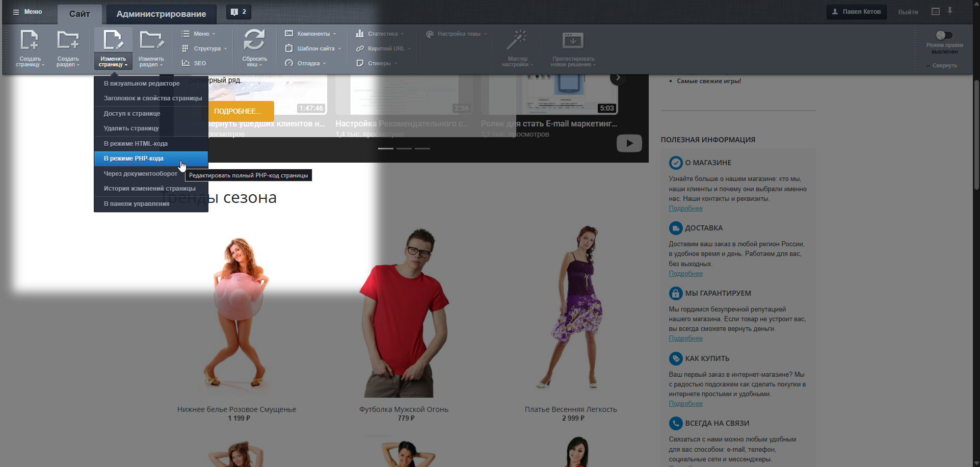This screenshot has width=980, height=467.
Task: Toggle the edit mode switch
Action: [x=944, y=35]
